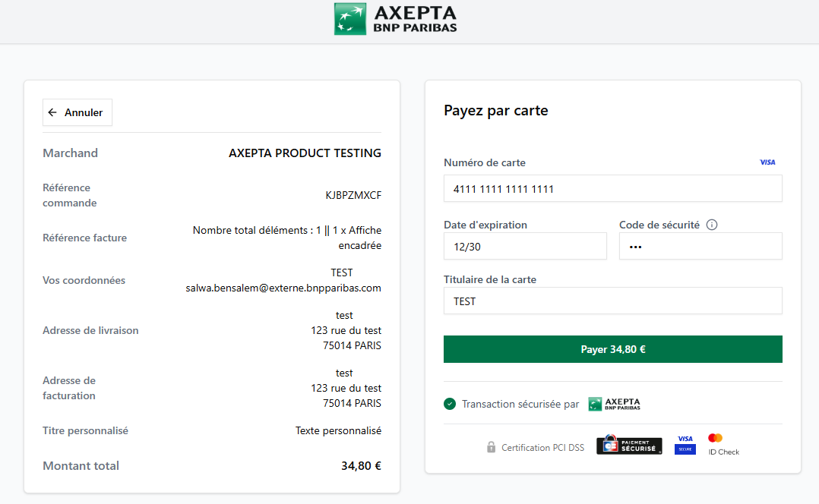
Task: Click the security code info icon
Action: [712, 225]
